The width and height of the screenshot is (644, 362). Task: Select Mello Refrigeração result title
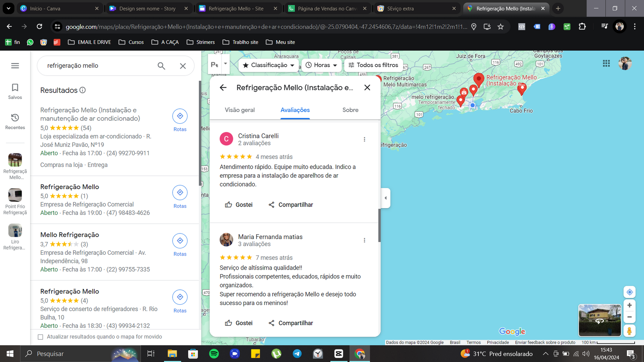70,235
